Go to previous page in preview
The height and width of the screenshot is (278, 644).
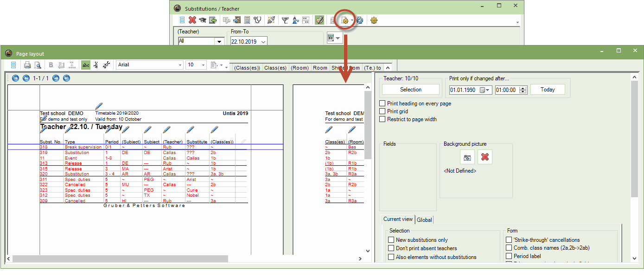pyautogui.click(x=26, y=78)
